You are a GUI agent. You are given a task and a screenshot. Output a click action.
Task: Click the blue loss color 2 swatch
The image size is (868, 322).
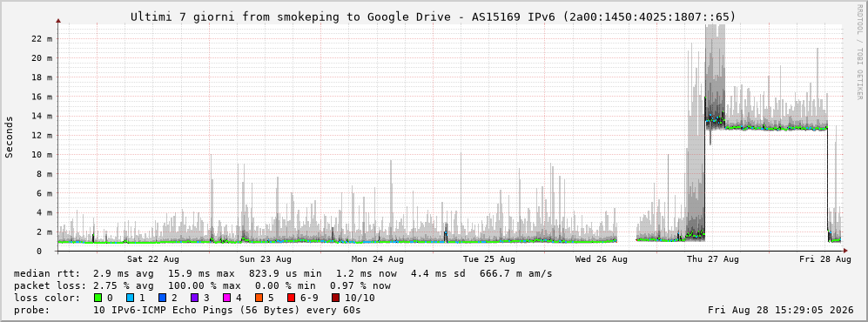(x=162, y=298)
